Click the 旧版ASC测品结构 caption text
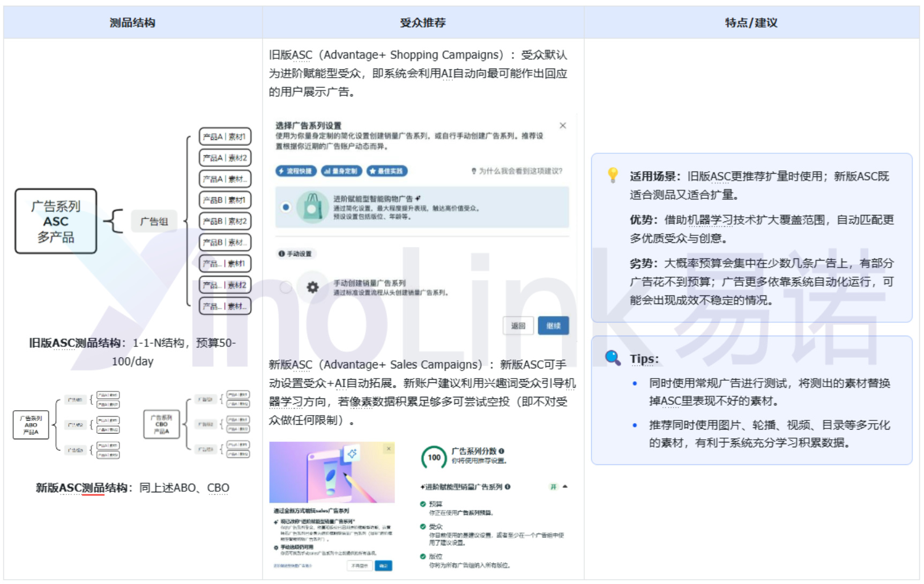 pyautogui.click(x=75, y=343)
